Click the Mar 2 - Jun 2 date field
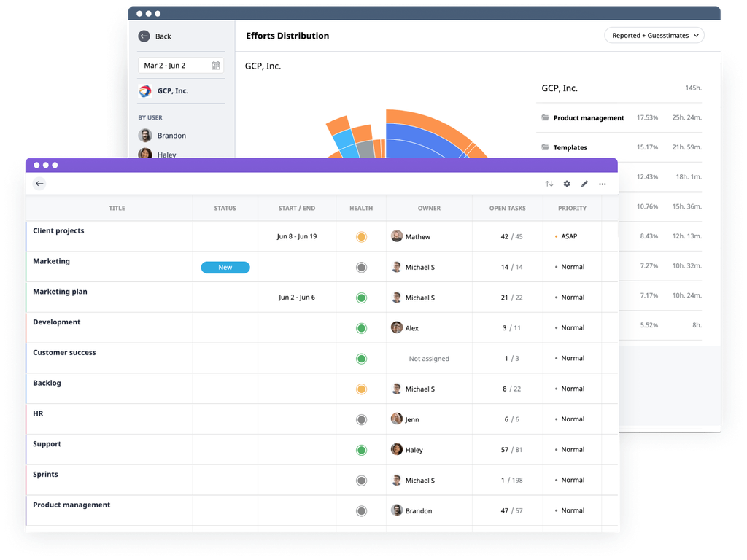Viewport: 747px width, 560px height. 181,66
